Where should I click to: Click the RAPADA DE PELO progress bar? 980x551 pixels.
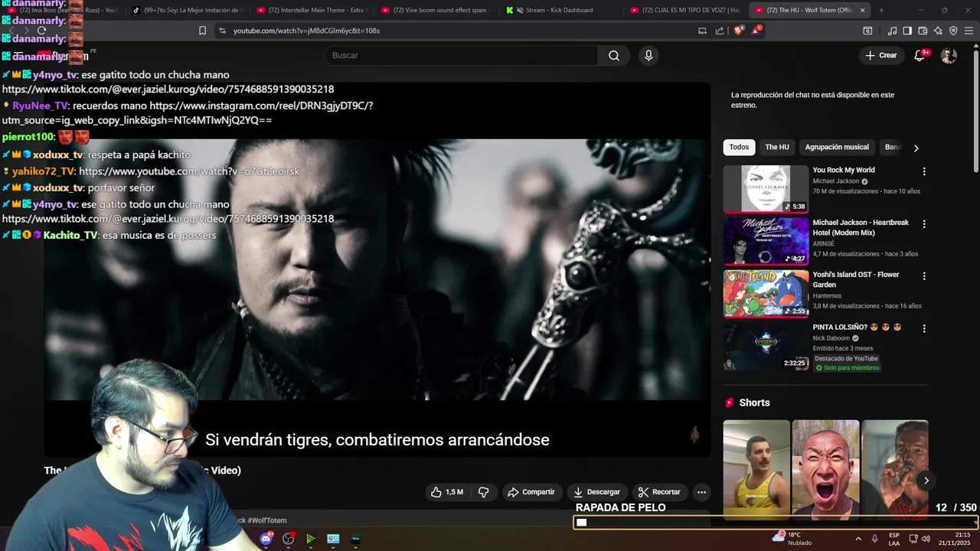pyautogui.click(x=776, y=523)
